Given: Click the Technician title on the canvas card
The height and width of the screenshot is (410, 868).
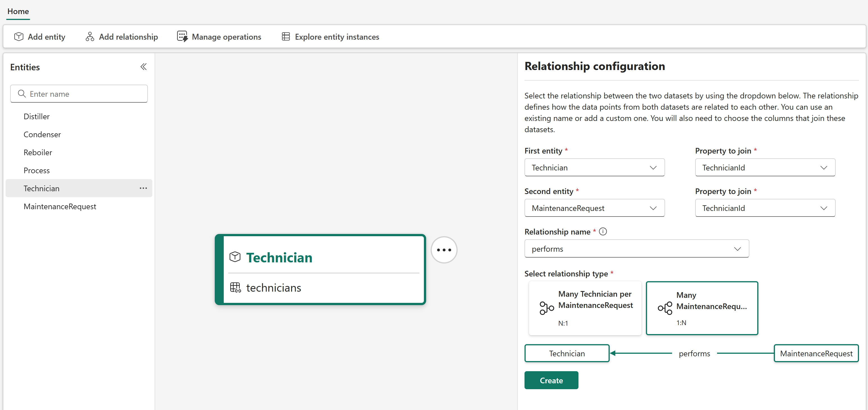Looking at the screenshot, I should click(x=279, y=258).
